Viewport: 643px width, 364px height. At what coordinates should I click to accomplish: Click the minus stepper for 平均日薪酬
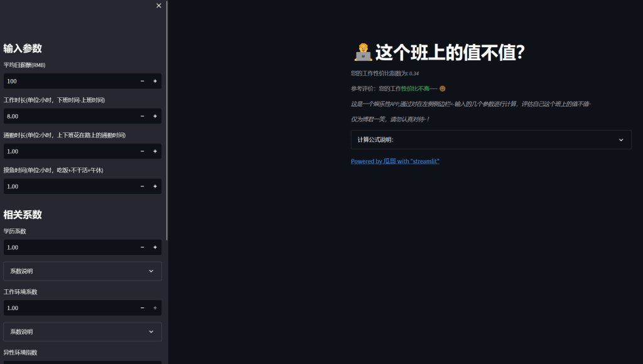(x=142, y=81)
